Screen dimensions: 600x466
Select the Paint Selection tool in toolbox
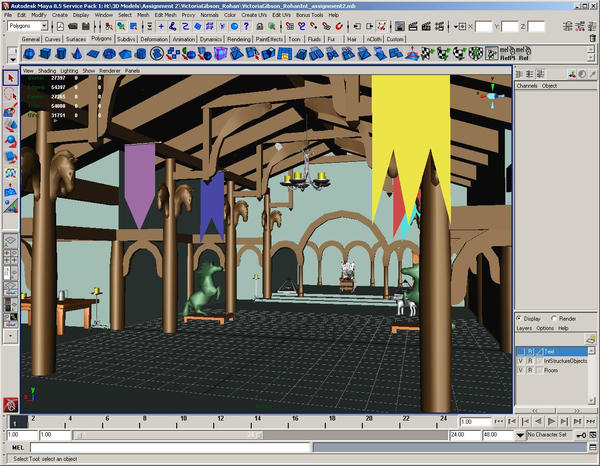click(10, 110)
